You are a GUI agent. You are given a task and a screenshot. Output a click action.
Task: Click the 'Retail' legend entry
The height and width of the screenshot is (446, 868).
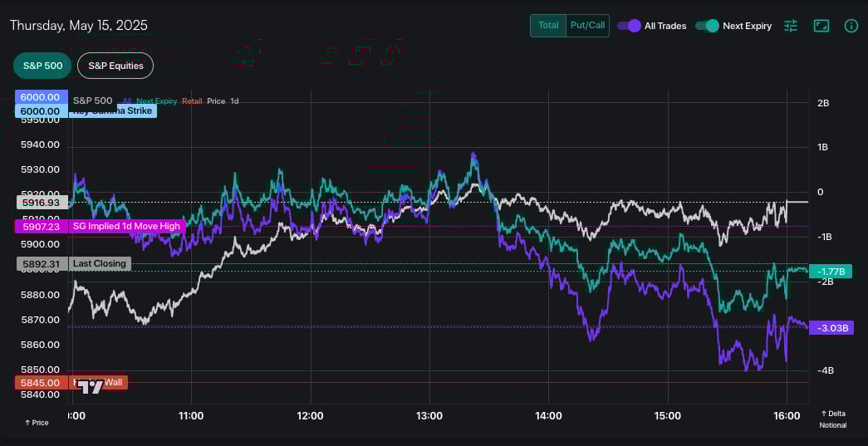(x=192, y=101)
